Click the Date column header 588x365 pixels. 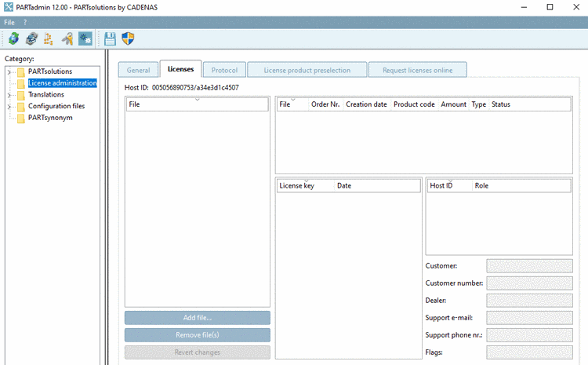(377, 186)
